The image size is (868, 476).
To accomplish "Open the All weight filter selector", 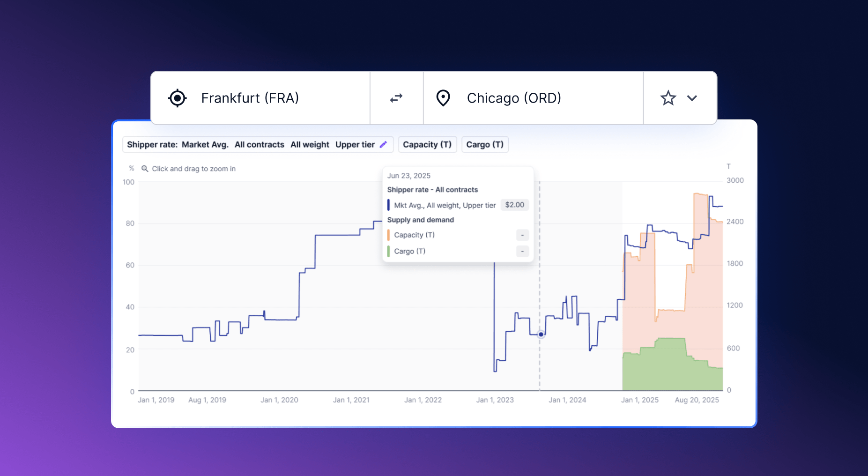I will [x=309, y=144].
